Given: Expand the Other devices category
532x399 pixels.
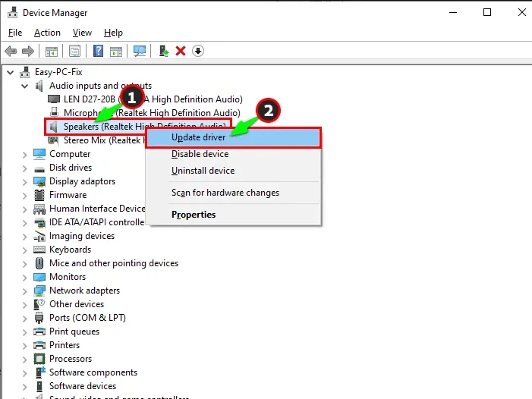Looking at the screenshot, I should (25, 305).
